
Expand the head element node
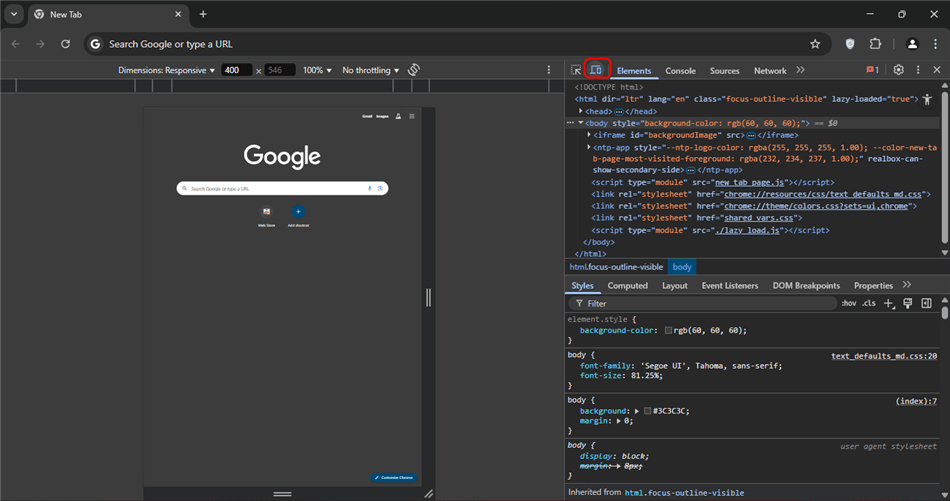pos(581,111)
